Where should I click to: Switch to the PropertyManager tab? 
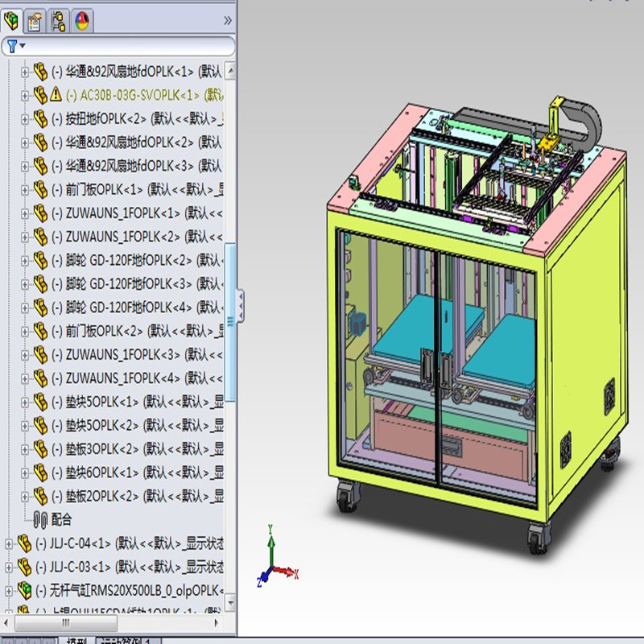coord(35,21)
